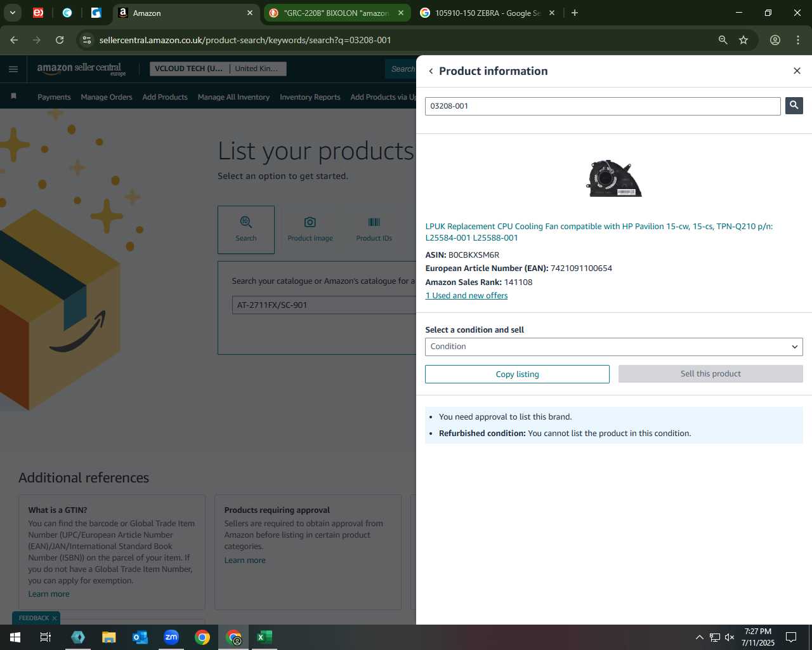The width and height of the screenshot is (812, 650).
Task: Close the FEEDBACK tab
Action: 55,618
